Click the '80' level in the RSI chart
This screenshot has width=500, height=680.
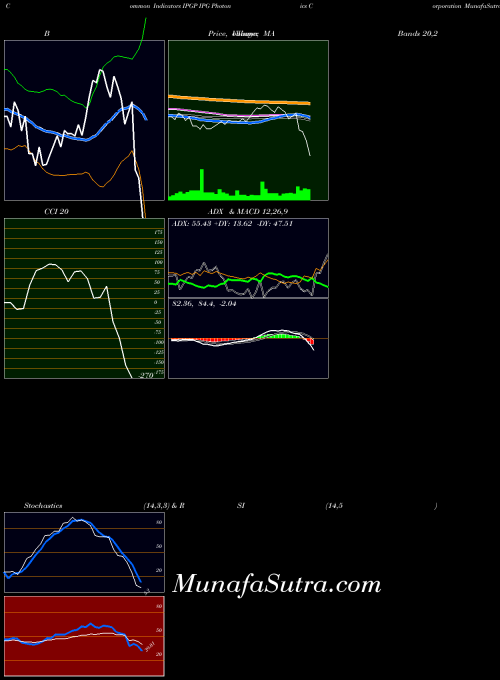click(x=159, y=606)
